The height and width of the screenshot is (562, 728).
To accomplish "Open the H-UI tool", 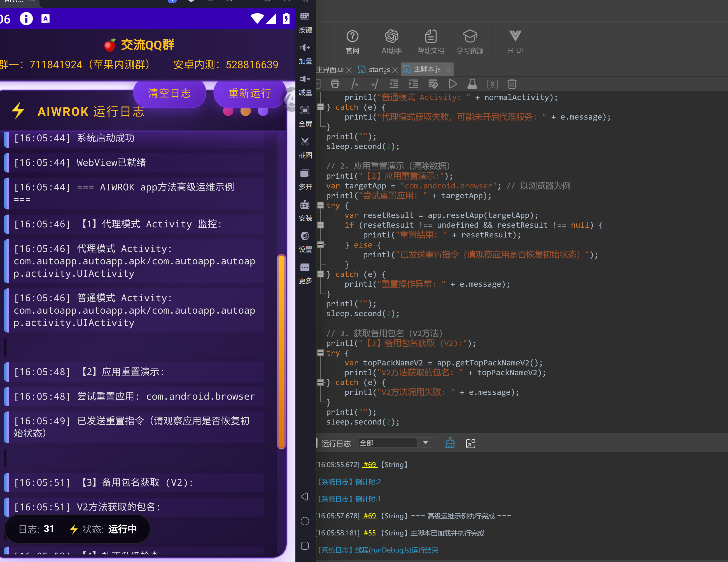I will (x=515, y=42).
